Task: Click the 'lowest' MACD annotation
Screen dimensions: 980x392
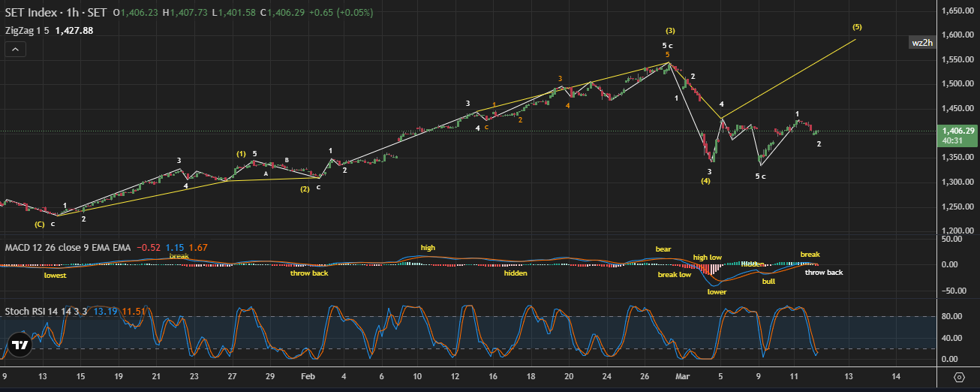Action: point(55,276)
